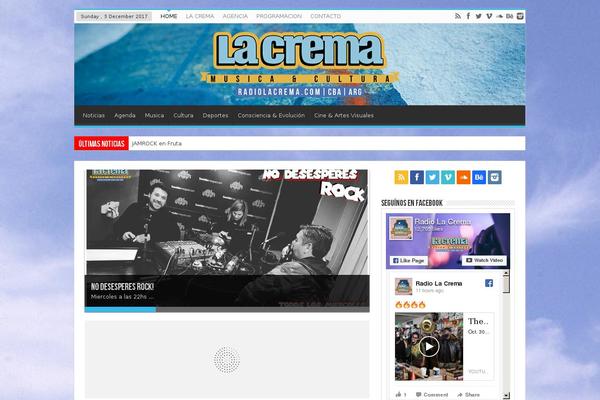Open Vimeo icon in top bar

point(489,16)
